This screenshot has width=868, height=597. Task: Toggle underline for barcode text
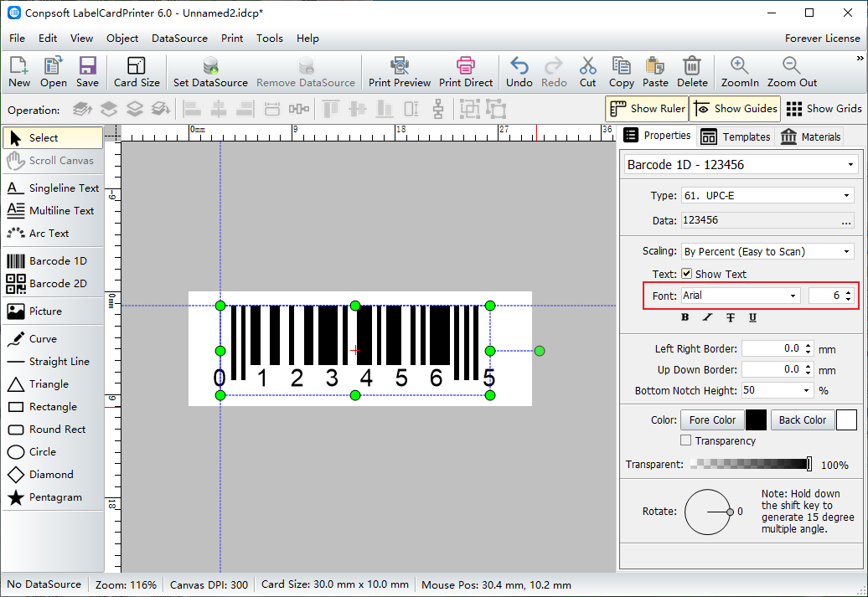(x=753, y=317)
